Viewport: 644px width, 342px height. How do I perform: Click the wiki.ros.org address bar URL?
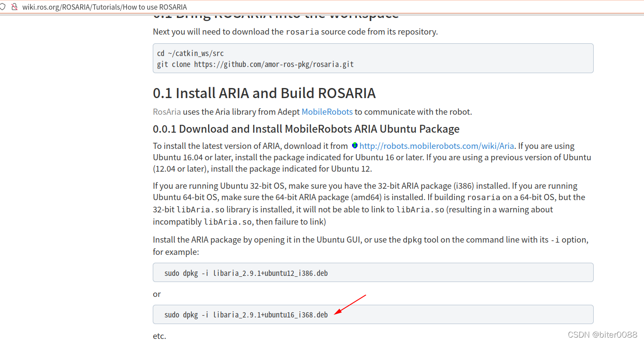pos(105,7)
